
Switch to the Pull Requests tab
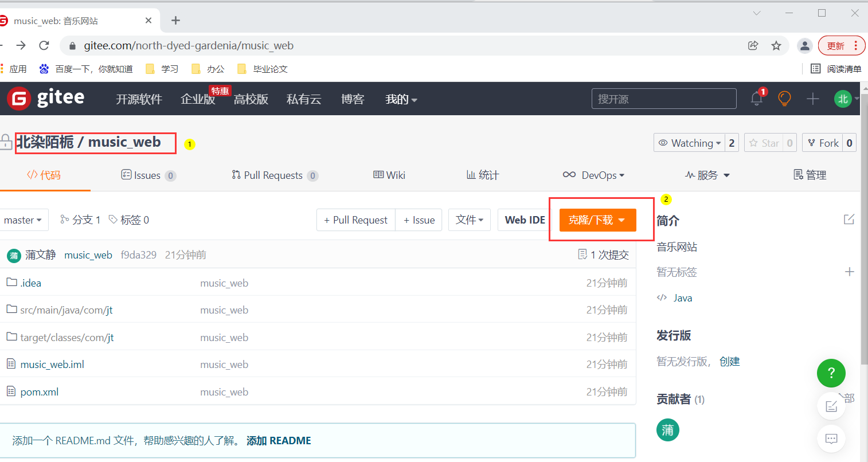coord(275,175)
